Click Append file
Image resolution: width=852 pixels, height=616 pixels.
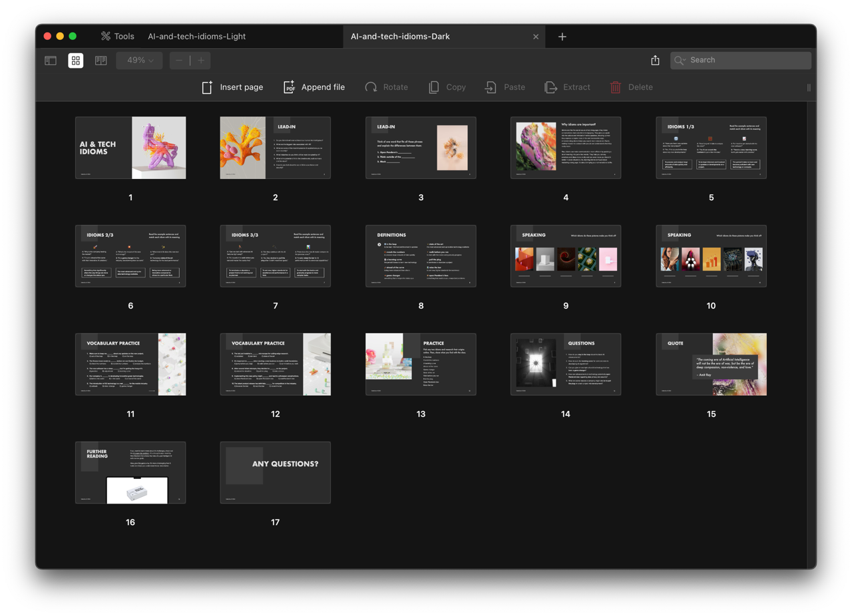[x=314, y=87]
